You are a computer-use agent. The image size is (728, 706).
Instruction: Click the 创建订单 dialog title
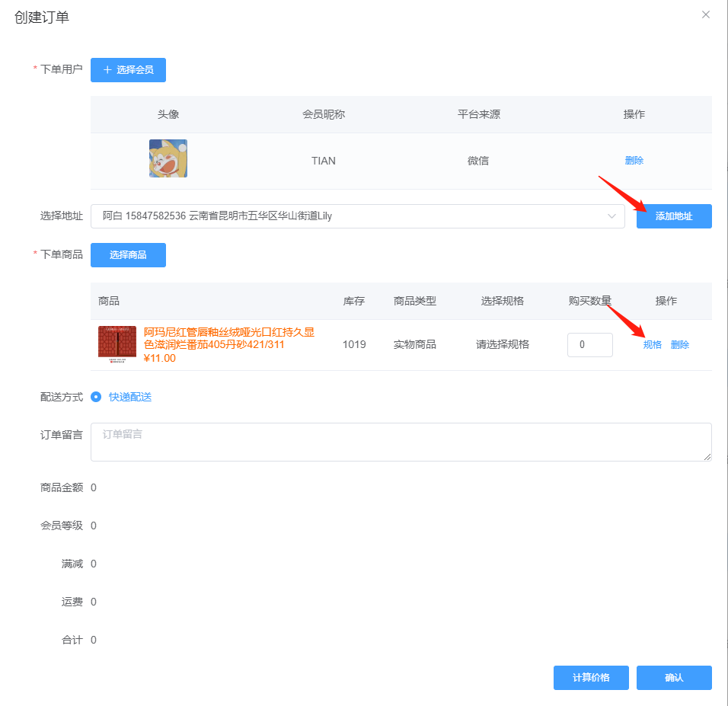(42, 18)
